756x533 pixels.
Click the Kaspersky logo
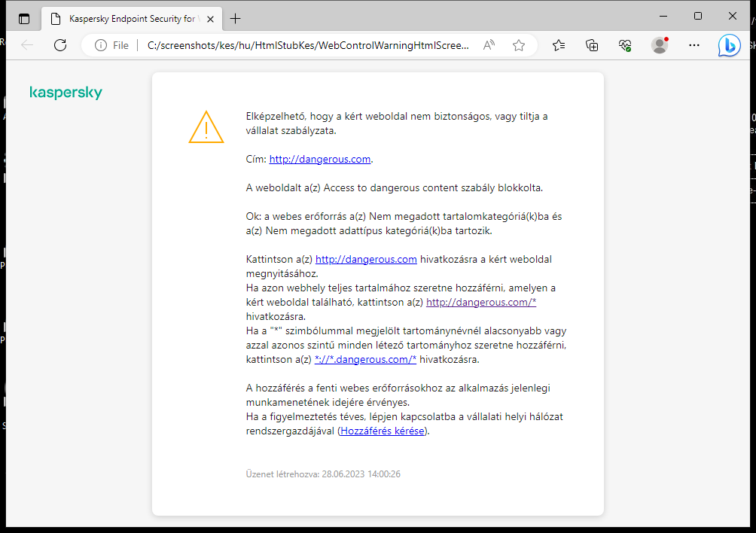tap(66, 93)
